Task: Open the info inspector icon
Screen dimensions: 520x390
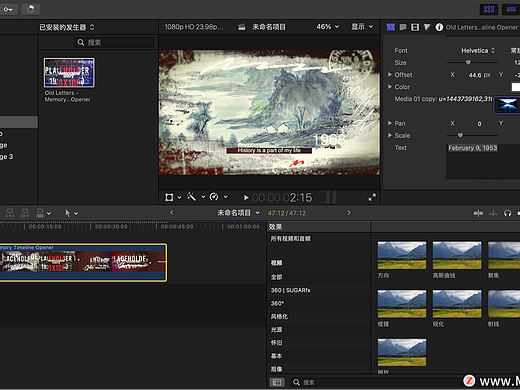Action: click(439, 27)
